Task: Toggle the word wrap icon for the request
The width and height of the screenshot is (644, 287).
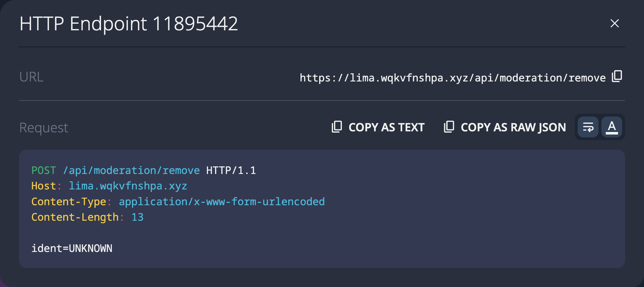Action: coord(588,127)
